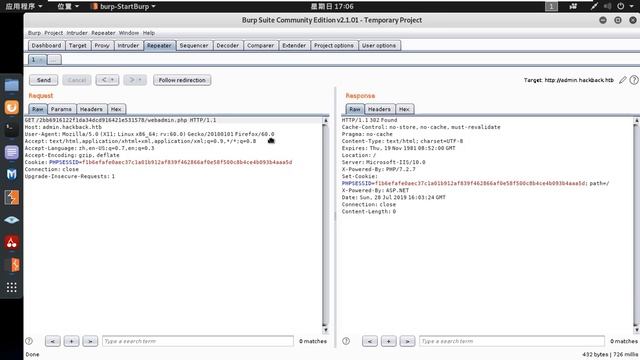Open the Project menu
The height and width of the screenshot is (360, 640).
[x=53, y=33]
